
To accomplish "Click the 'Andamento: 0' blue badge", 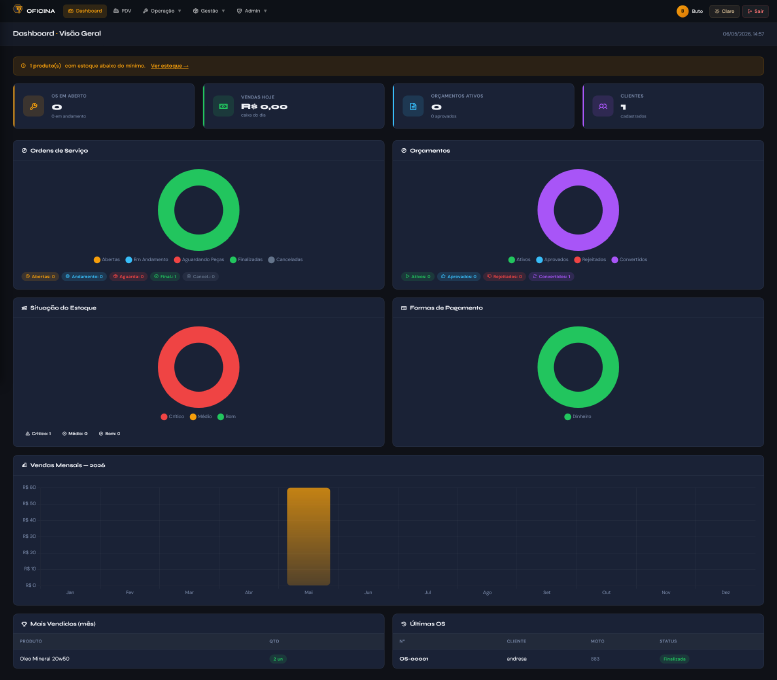I will [x=84, y=277].
